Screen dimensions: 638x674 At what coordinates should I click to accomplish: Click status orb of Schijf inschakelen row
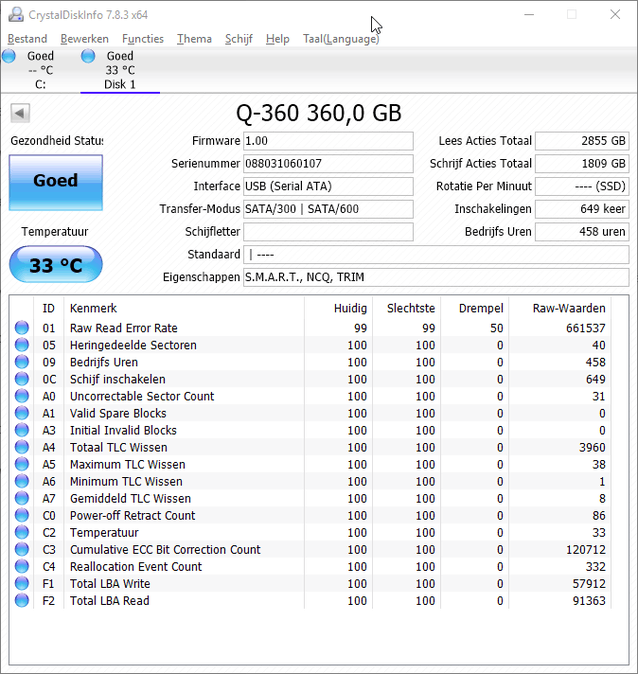coord(22,379)
